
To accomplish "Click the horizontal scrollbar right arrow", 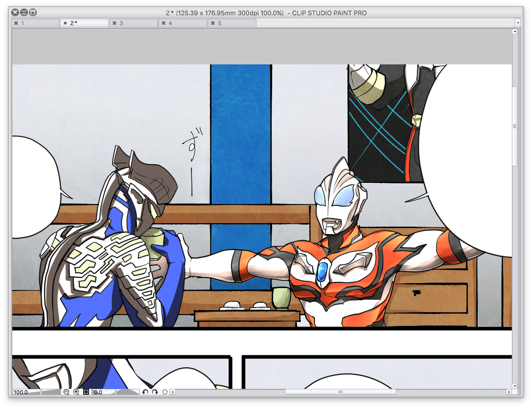I will pos(508,392).
